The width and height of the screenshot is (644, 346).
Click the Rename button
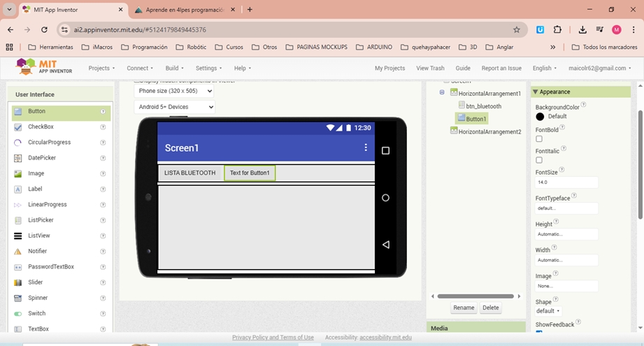(464, 308)
